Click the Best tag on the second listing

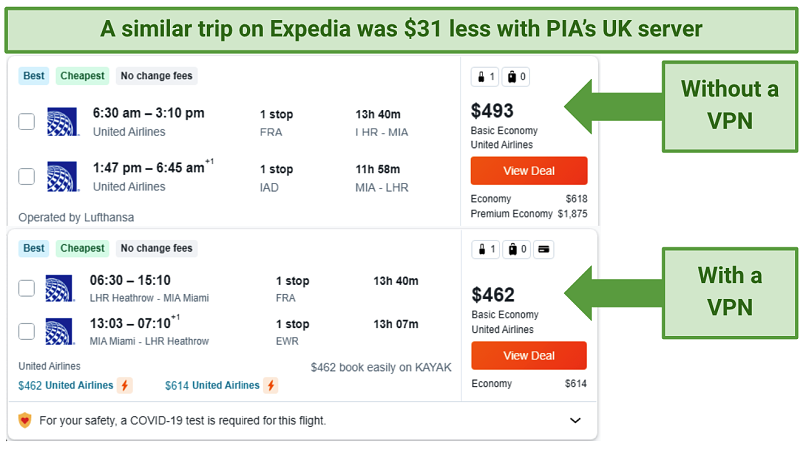coord(34,248)
